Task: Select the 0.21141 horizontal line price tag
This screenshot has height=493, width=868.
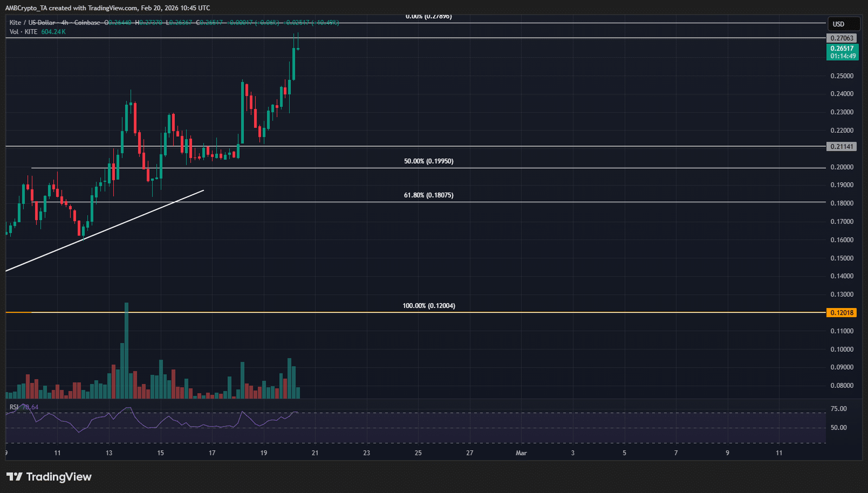Action: click(x=842, y=146)
